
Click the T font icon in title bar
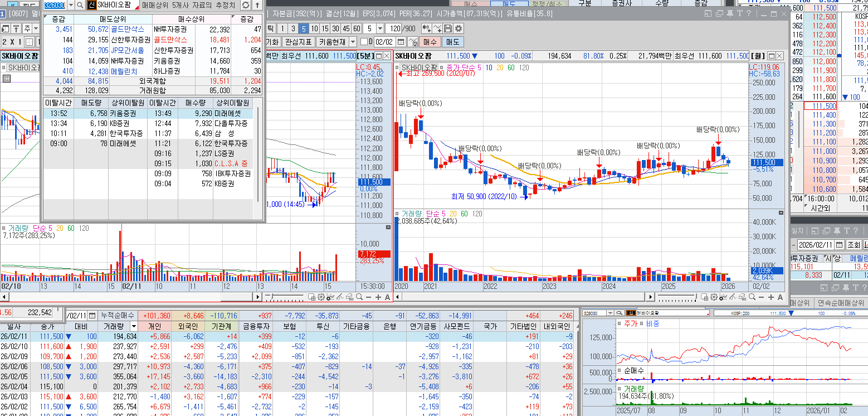(x=740, y=13)
